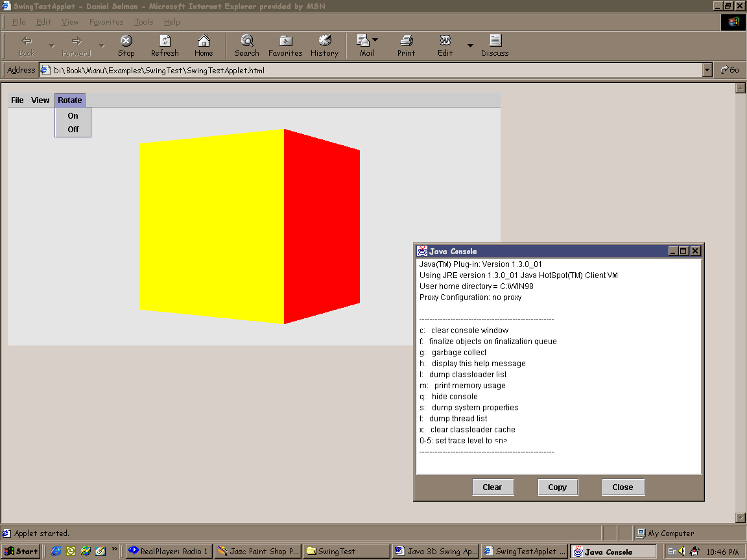Click the Back navigation arrow icon

27,40
